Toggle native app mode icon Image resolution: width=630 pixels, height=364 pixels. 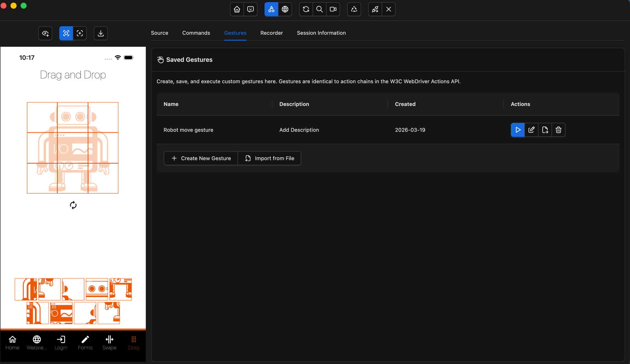coord(271,9)
